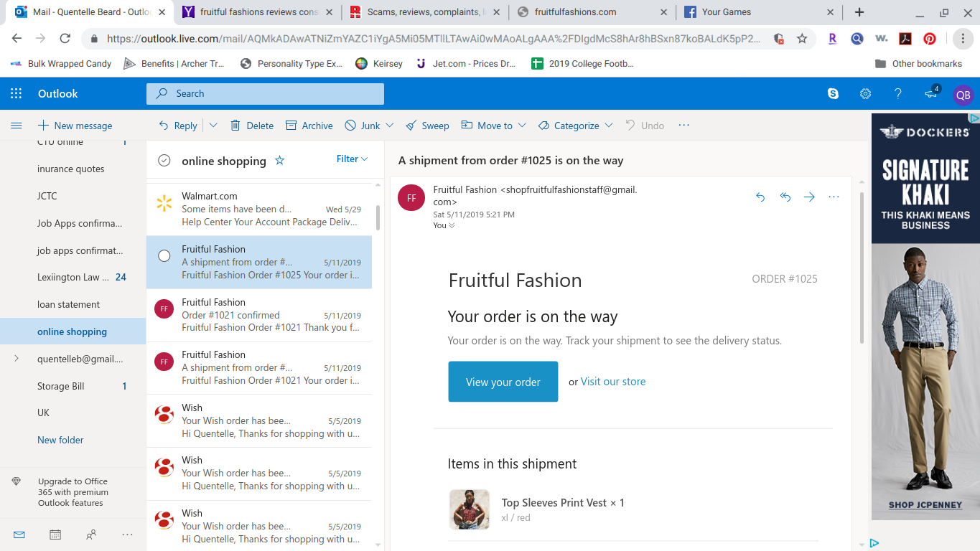Open the Bulk Wrapped Candy bookmark

61,64
